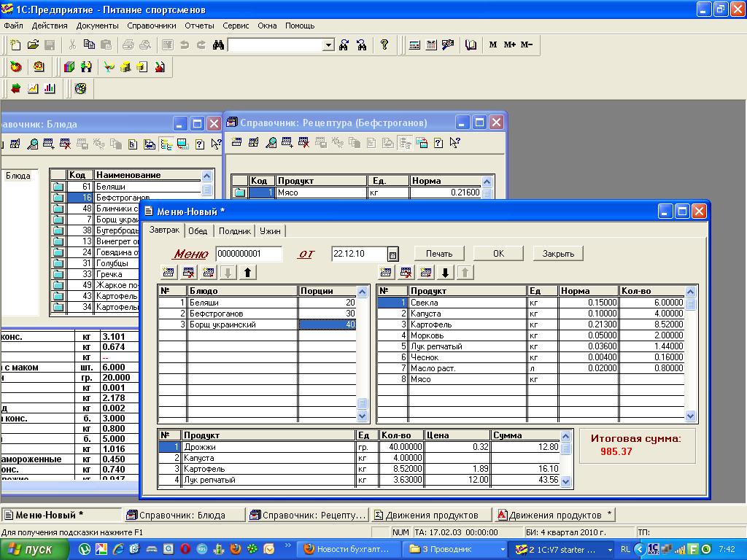Click the colored books icon in second toolbar row
This screenshot has width=747, height=560.
pyautogui.click(x=69, y=66)
